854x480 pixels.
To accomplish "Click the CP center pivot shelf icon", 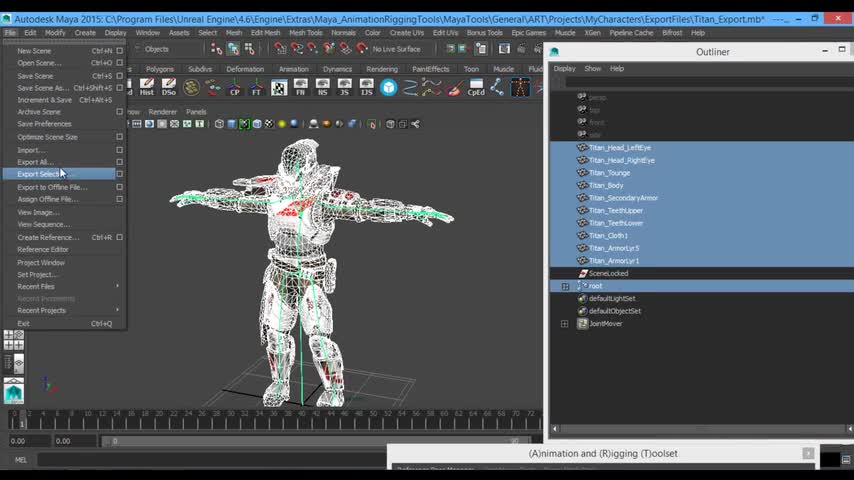I will (235, 88).
